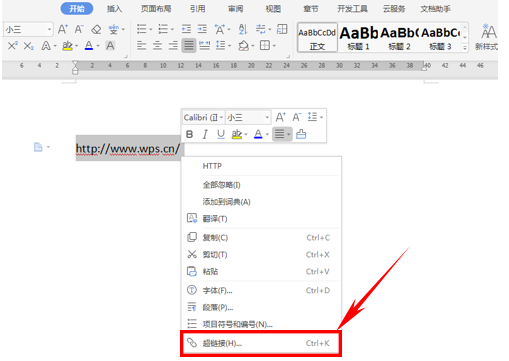The width and height of the screenshot is (509, 361).
Task: Select 全部忽略(I) in context menu
Action: [261, 185]
